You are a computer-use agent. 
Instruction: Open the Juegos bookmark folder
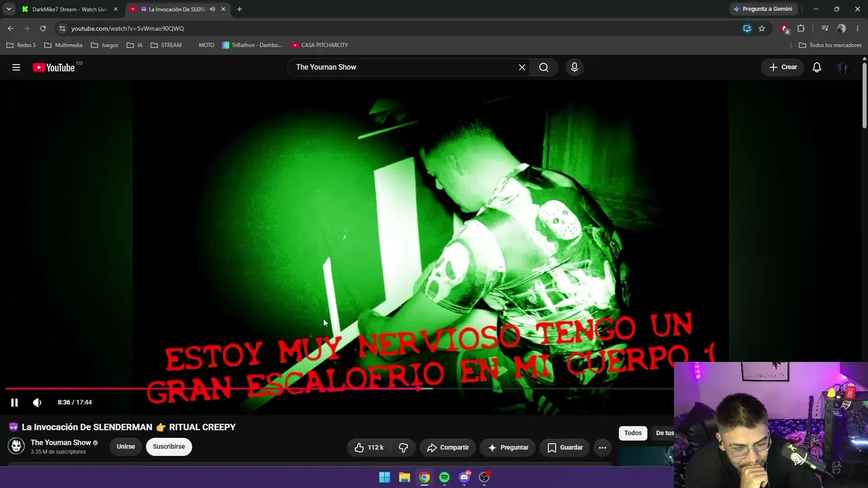click(104, 45)
